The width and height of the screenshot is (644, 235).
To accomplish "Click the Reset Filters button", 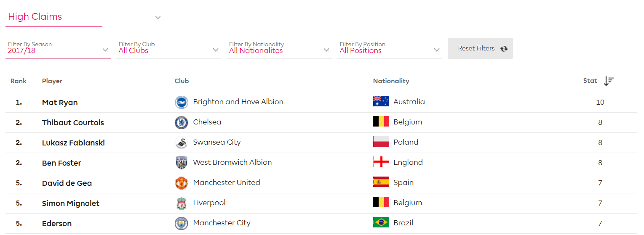I will [x=480, y=48].
